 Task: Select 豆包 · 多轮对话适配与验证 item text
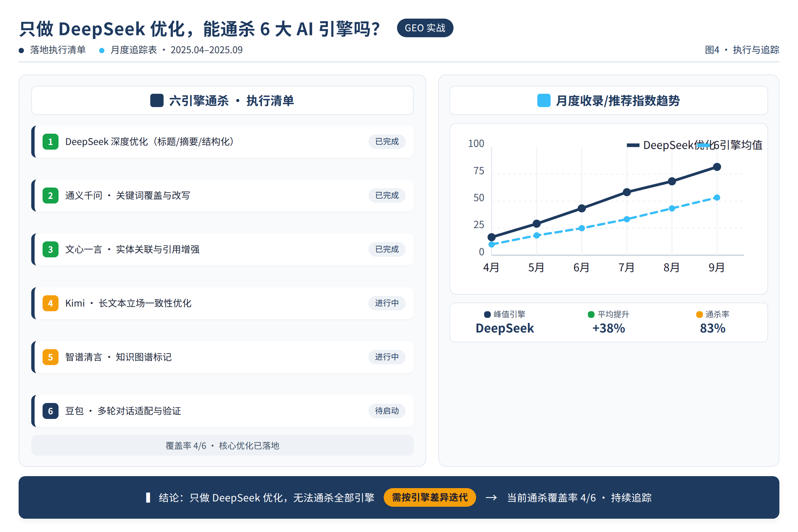pyautogui.click(x=123, y=411)
